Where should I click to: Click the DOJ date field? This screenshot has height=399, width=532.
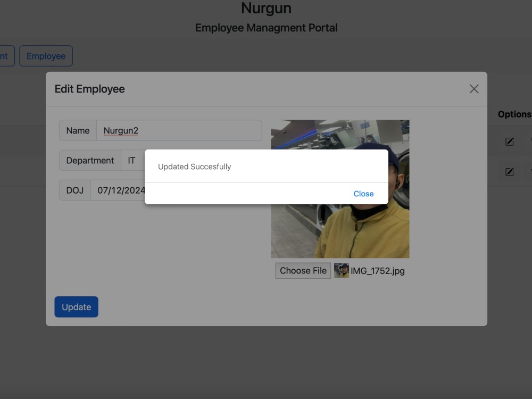click(118, 190)
